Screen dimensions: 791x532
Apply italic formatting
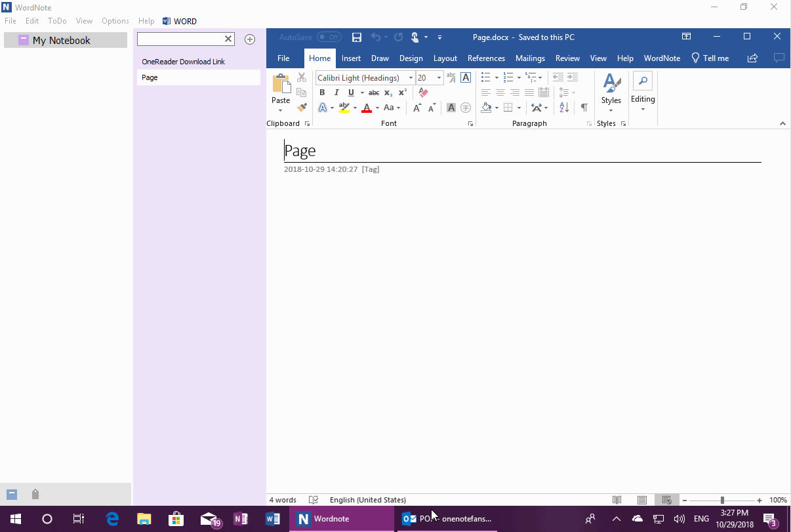coord(336,92)
